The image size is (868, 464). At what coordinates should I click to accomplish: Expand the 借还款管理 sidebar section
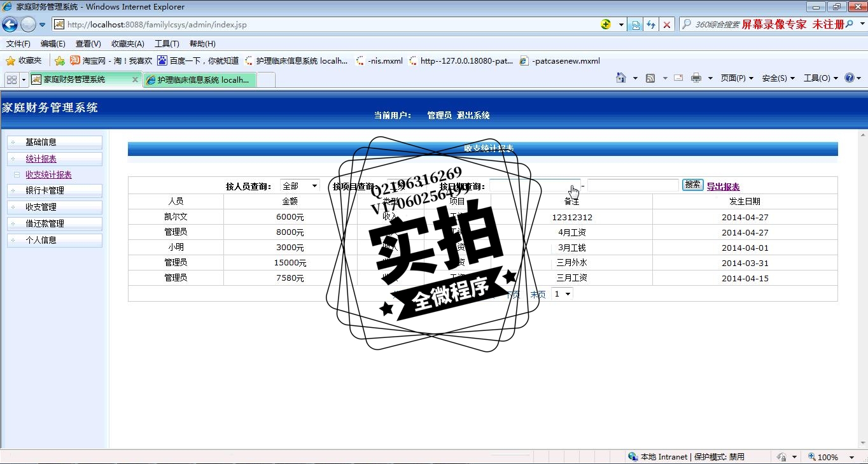(54, 223)
